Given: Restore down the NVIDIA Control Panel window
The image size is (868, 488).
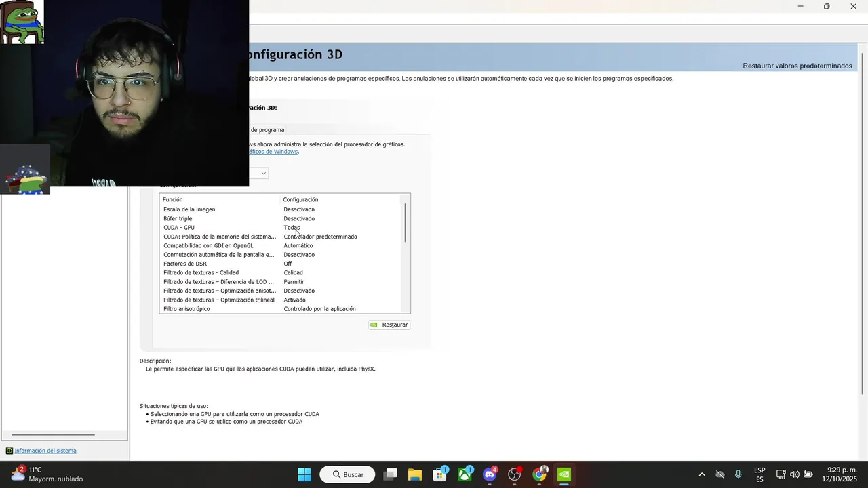Looking at the screenshot, I should point(827,6).
